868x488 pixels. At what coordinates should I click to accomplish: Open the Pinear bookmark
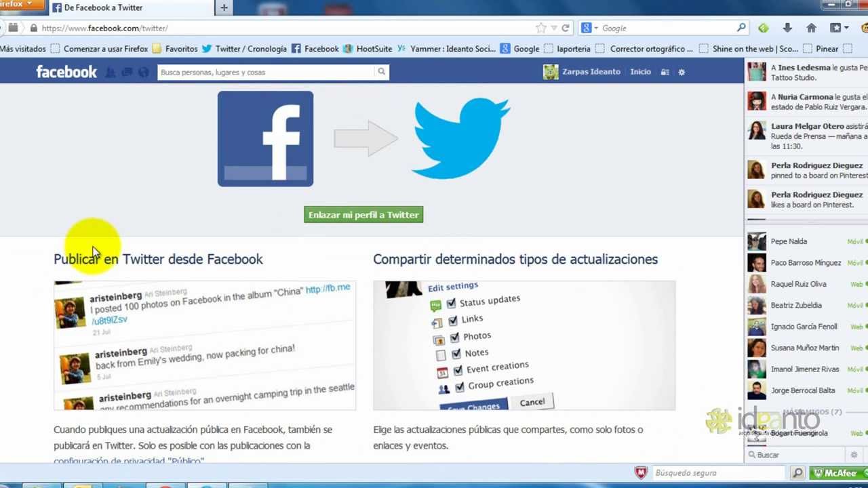click(821, 49)
